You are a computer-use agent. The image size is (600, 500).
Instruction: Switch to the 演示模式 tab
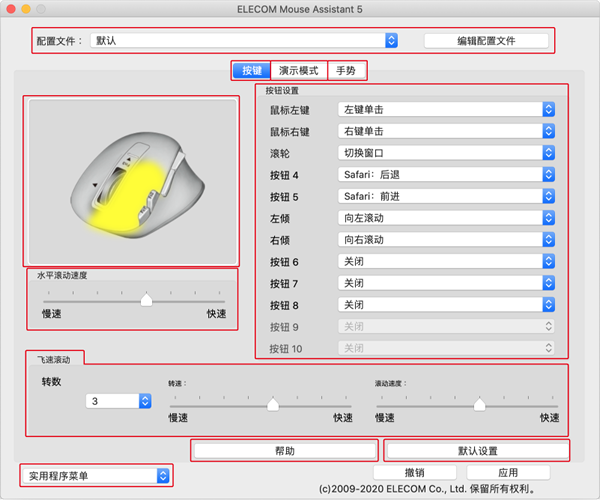pyautogui.click(x=299, y=71)
